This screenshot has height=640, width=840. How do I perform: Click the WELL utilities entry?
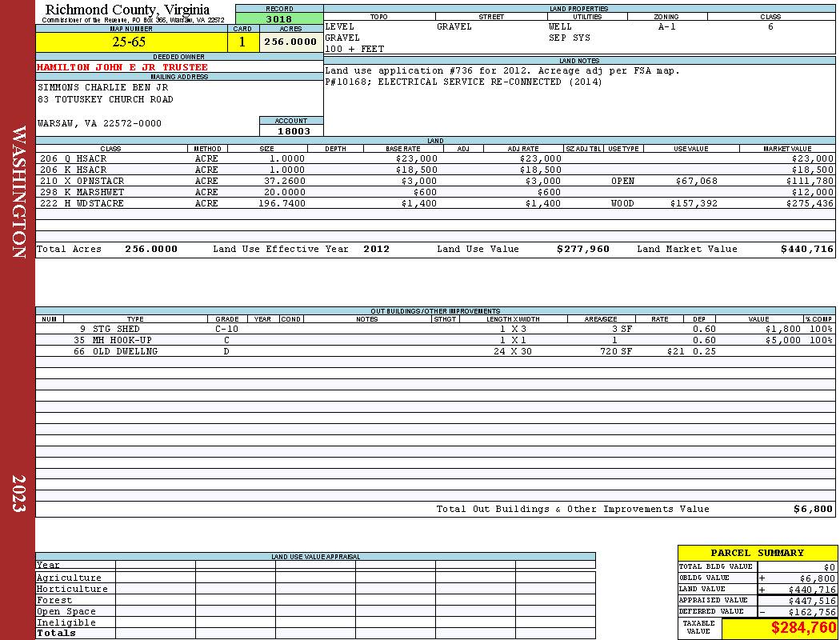[560, 26]
